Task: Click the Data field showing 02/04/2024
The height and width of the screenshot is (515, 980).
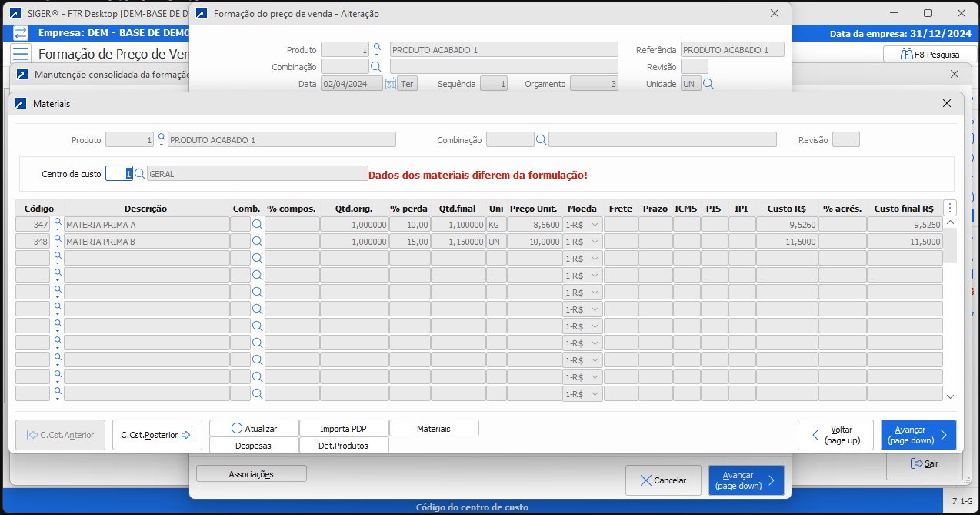Action: 352,84
